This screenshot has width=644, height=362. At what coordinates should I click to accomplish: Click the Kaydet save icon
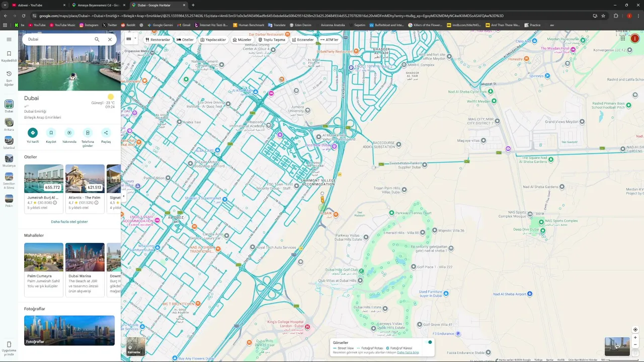[x=51, y=133]
